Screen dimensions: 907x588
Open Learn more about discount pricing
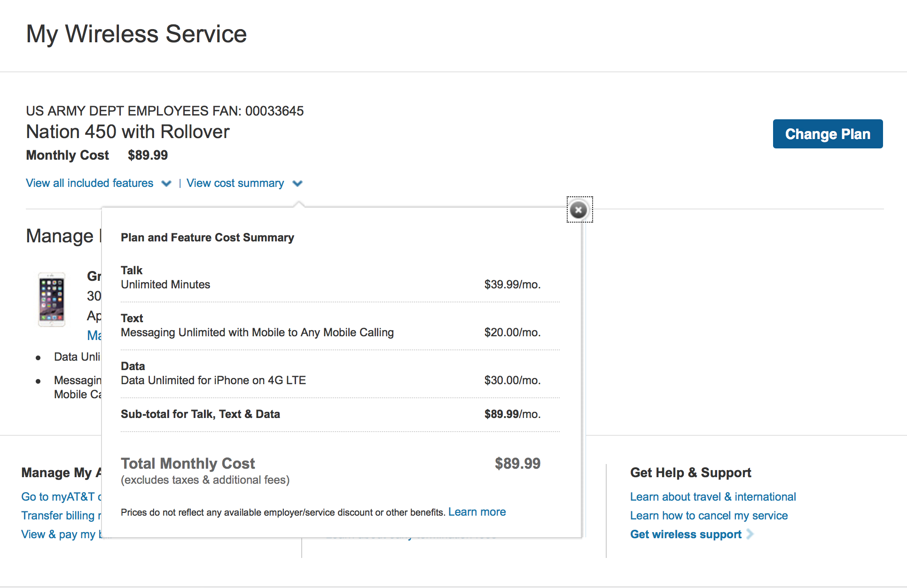477,512
